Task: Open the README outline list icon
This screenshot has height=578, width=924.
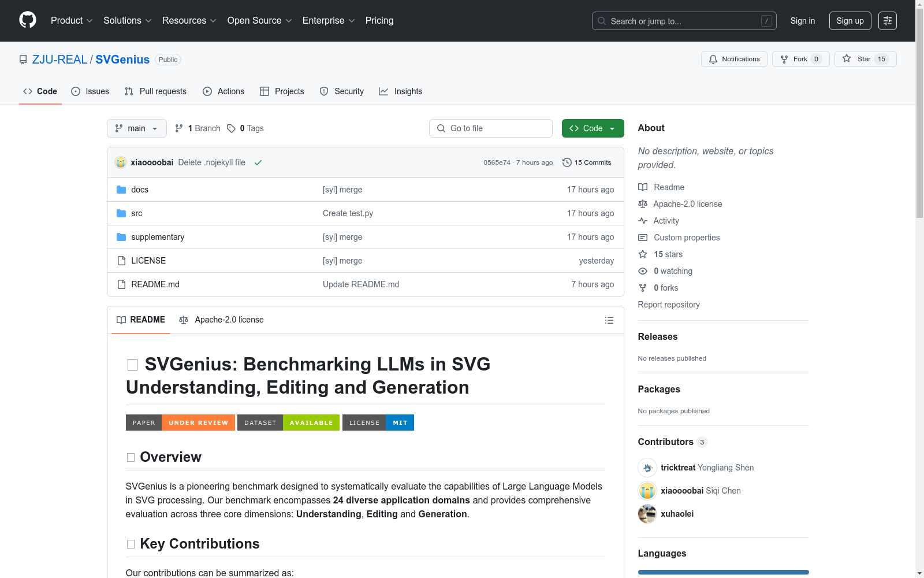Action: (x=609, y=320)
